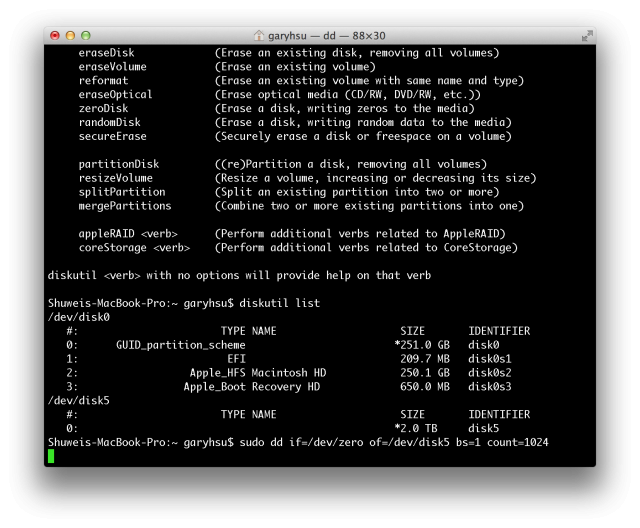Select the 'appleRAID <verb>' text
Screen dimensions: 640x528
[x=128, y=233]
